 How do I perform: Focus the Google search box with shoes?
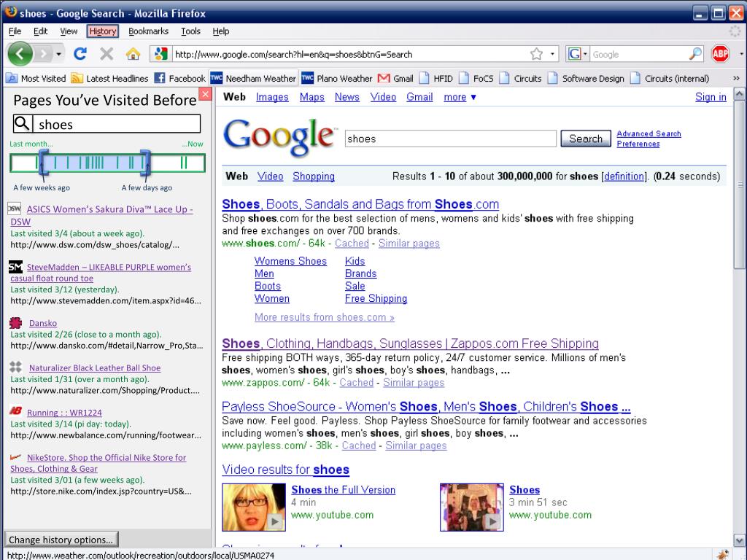(x=450, y=139)
